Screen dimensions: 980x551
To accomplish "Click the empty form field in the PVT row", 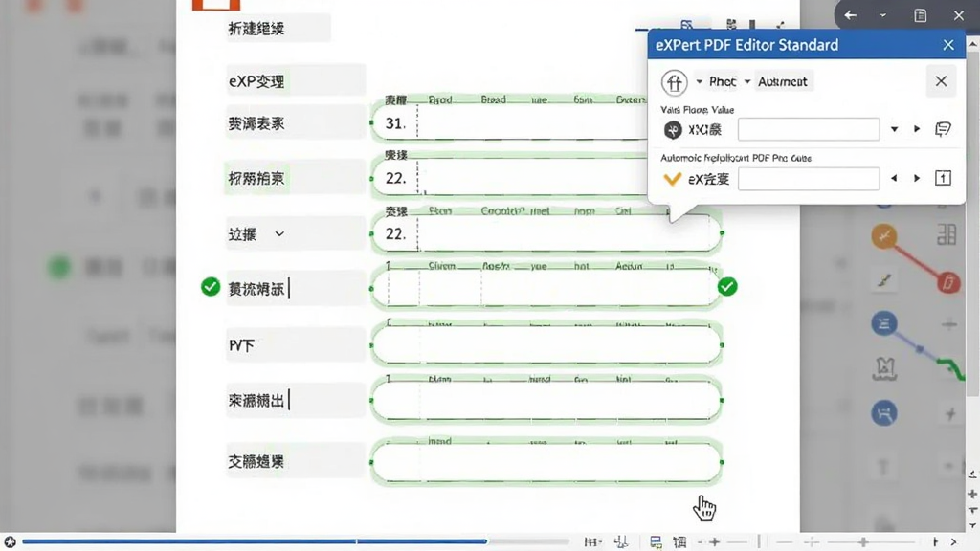I will [x=546, y=344].
